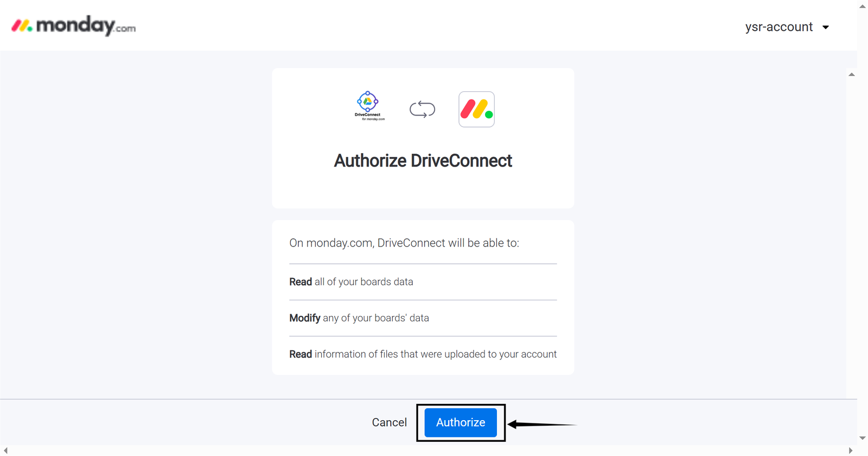868x456 pixels.
Task: Click 'Read all of your boards data' permission
Action: pyautogui.click(x=351, y=282)
